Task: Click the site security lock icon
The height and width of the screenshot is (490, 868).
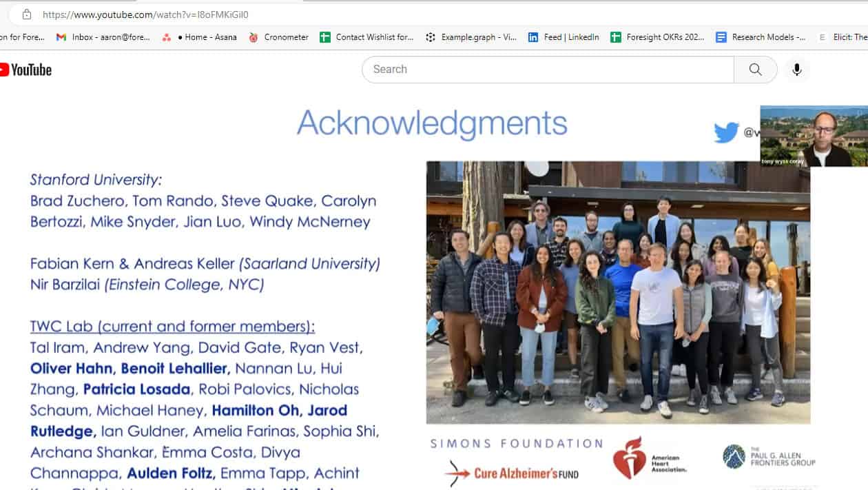Action: pos(27,14)
